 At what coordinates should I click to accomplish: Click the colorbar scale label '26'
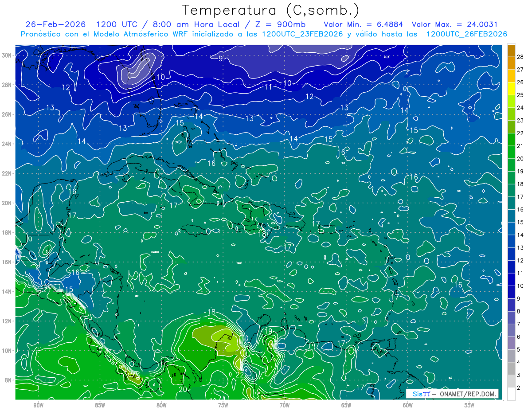(x=520, y=82)
